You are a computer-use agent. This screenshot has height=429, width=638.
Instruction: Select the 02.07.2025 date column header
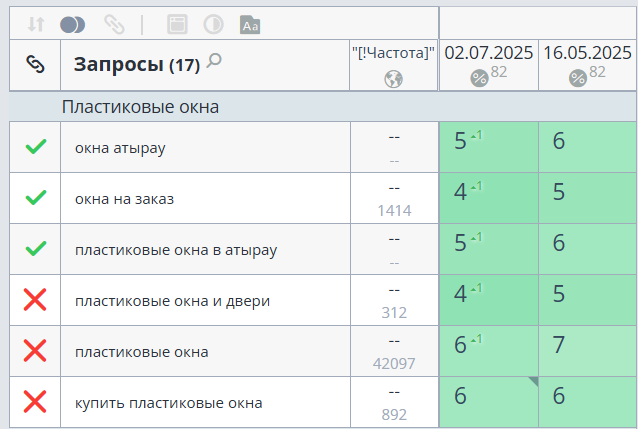(489, 65)
